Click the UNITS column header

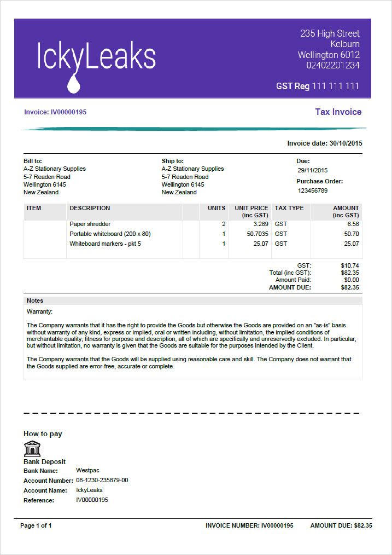pos(217,208)
